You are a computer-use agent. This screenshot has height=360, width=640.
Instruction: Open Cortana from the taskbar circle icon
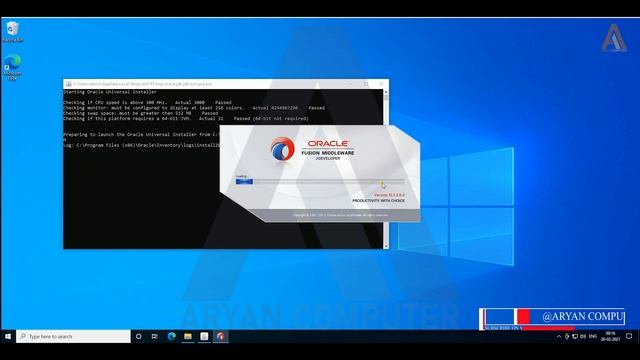coord(138,336)
